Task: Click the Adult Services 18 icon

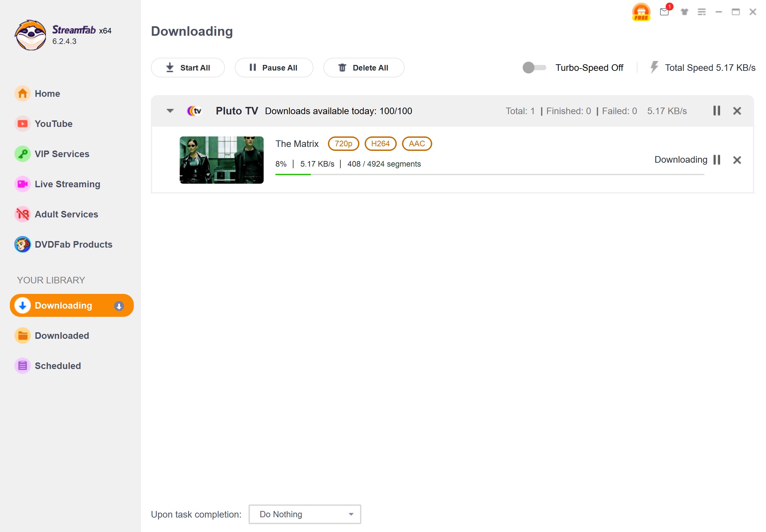Action: point(23,214)
